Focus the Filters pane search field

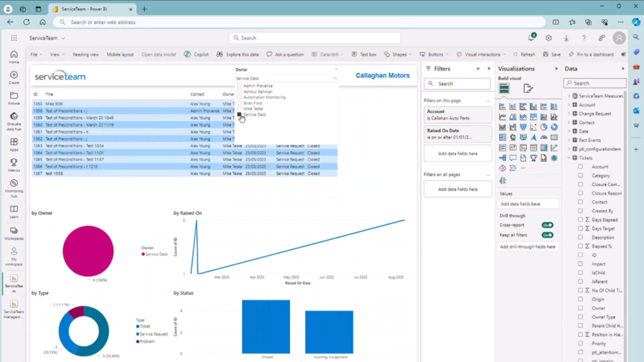pyautogui.click(x=457, y=84)
